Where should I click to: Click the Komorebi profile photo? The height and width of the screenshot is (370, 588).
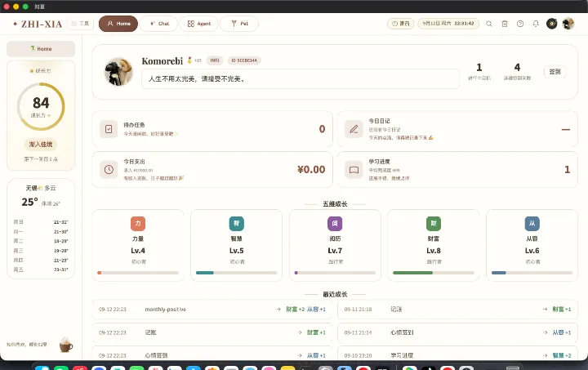pyautogui.click(x=118, y=72)
